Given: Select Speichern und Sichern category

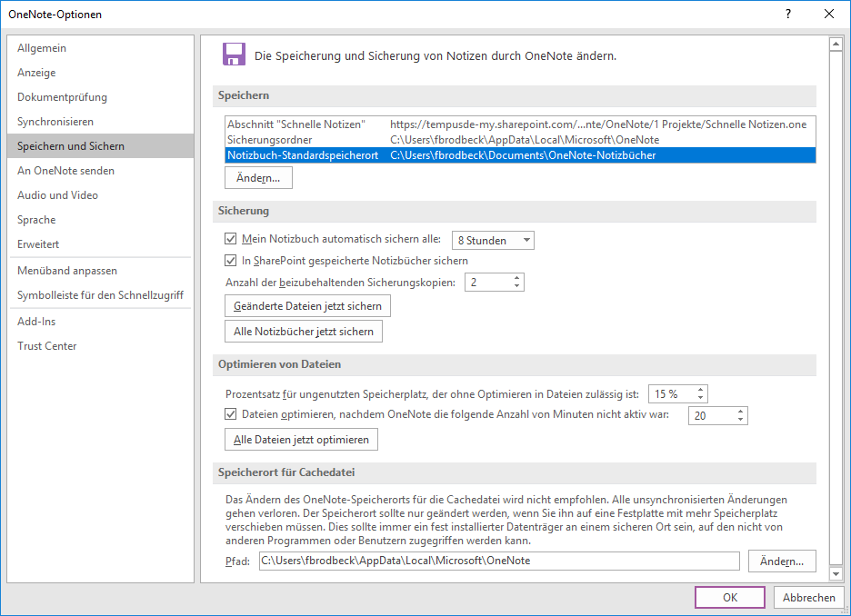Looking at the screenshot, I should pos(100,146).
